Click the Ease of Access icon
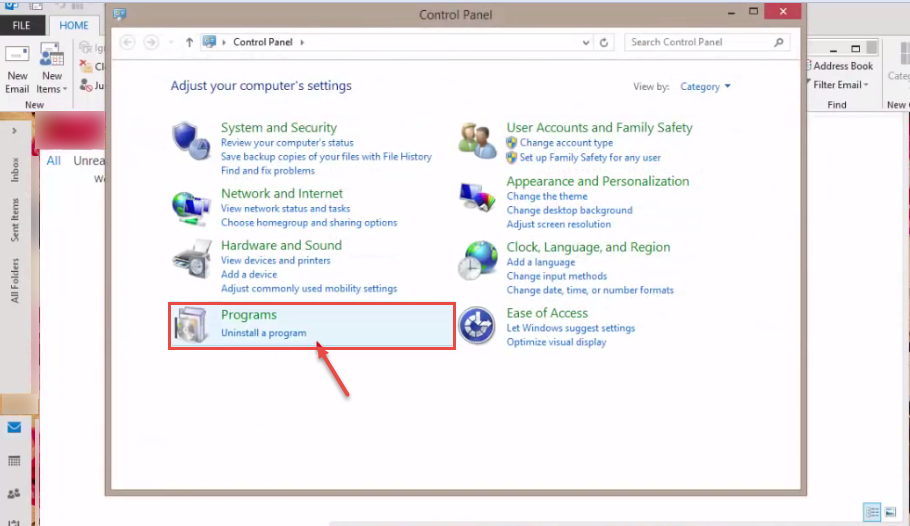 tap(476, 326)
